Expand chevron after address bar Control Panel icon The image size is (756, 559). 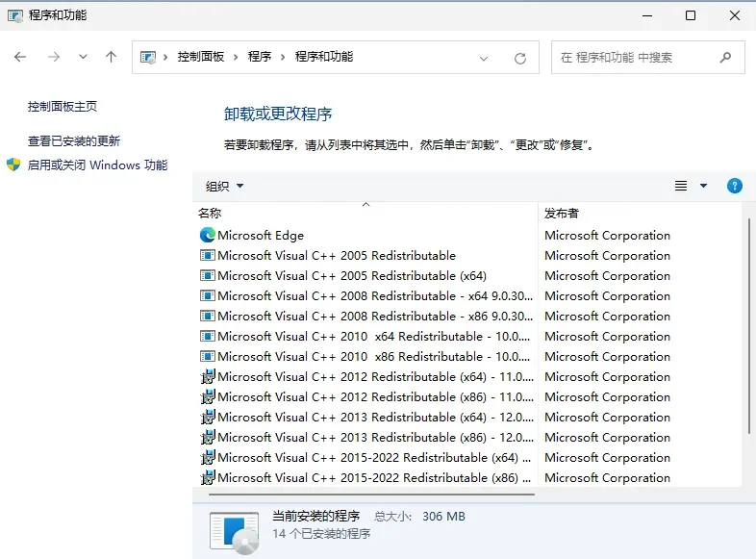pyautogui.click(x=165, y=58)
